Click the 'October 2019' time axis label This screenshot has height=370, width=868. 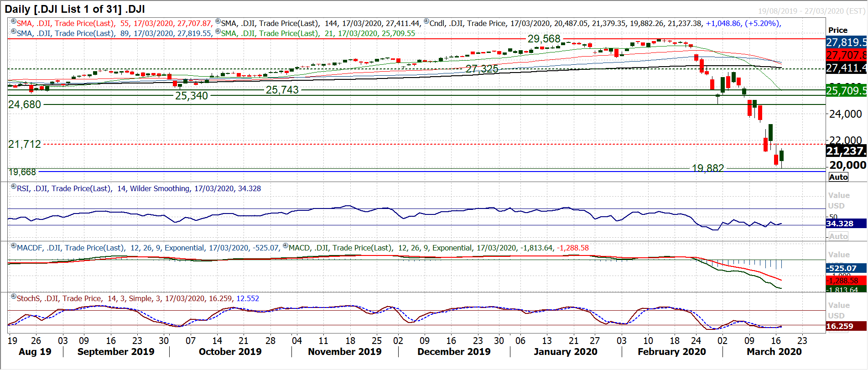point(230,352)
